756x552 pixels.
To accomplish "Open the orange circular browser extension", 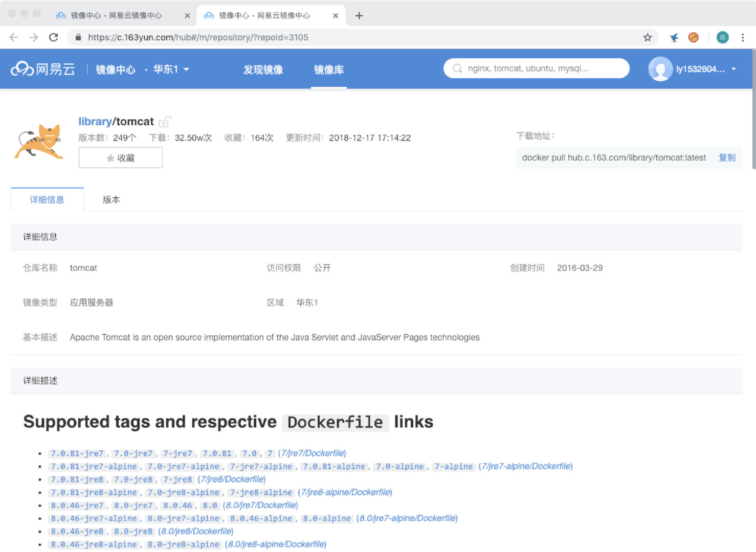I will (694, 37).
